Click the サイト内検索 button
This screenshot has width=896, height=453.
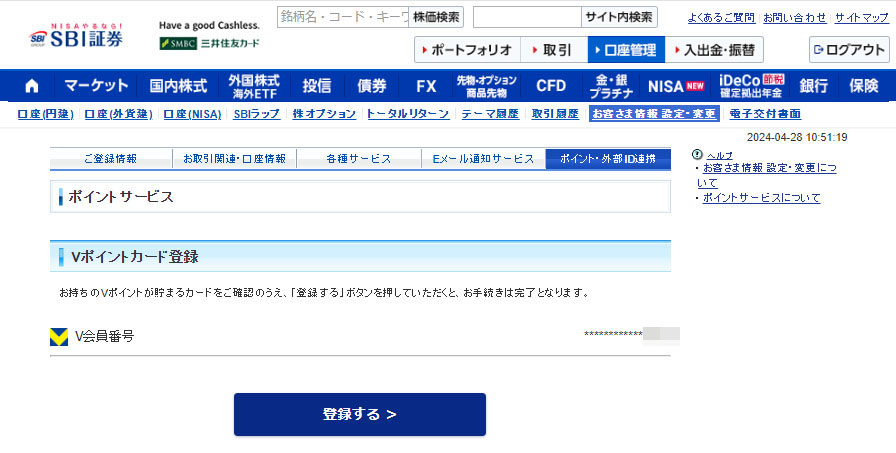tap(619, 17)
